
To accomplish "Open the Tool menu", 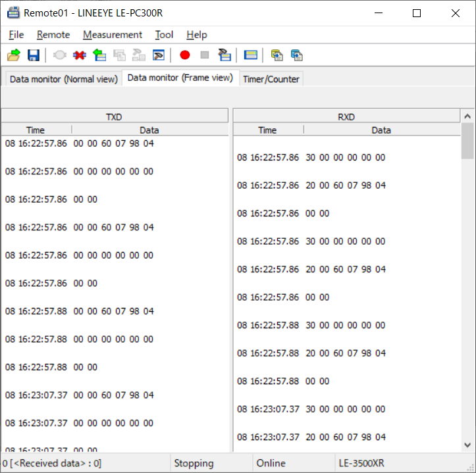I will tap(164, 35).
